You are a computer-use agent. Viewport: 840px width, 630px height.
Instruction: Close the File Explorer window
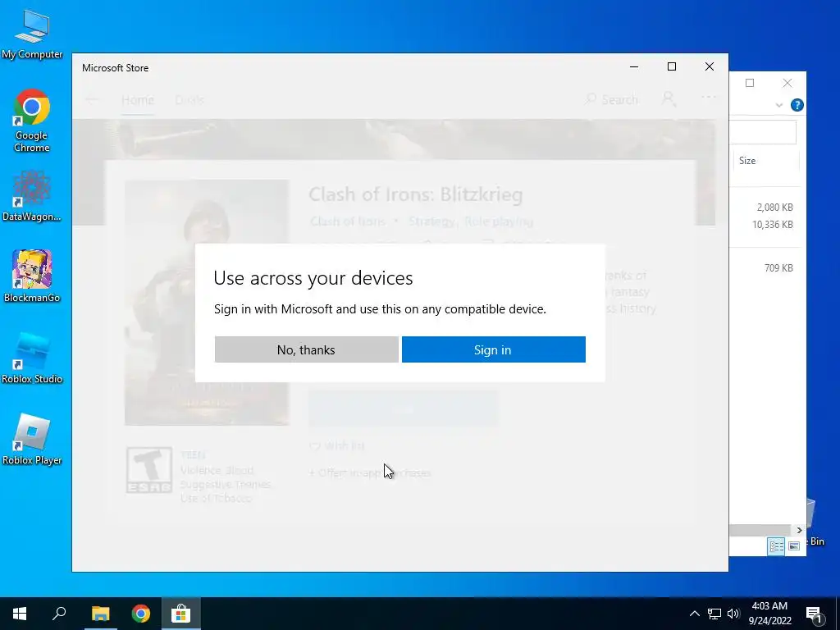click(x=787, y=83)
